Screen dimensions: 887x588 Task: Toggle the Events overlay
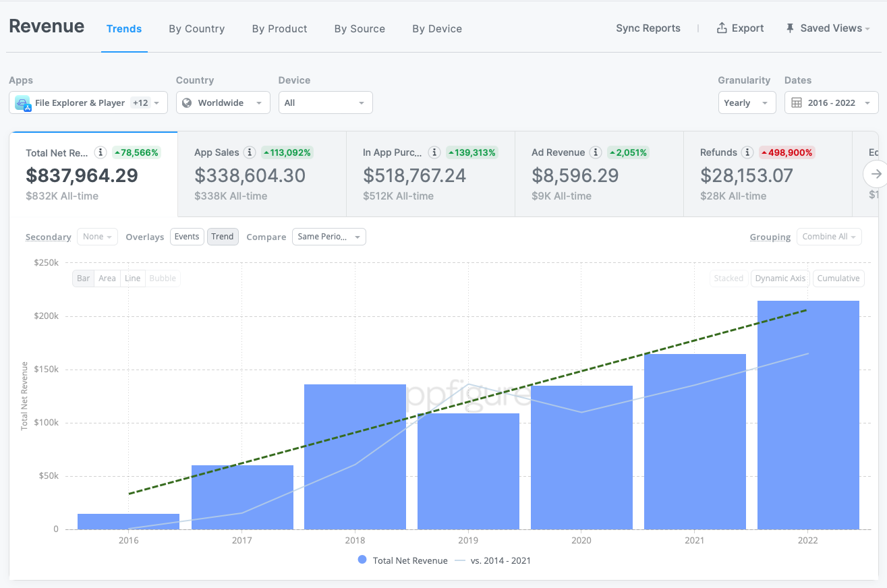point(187,237)
